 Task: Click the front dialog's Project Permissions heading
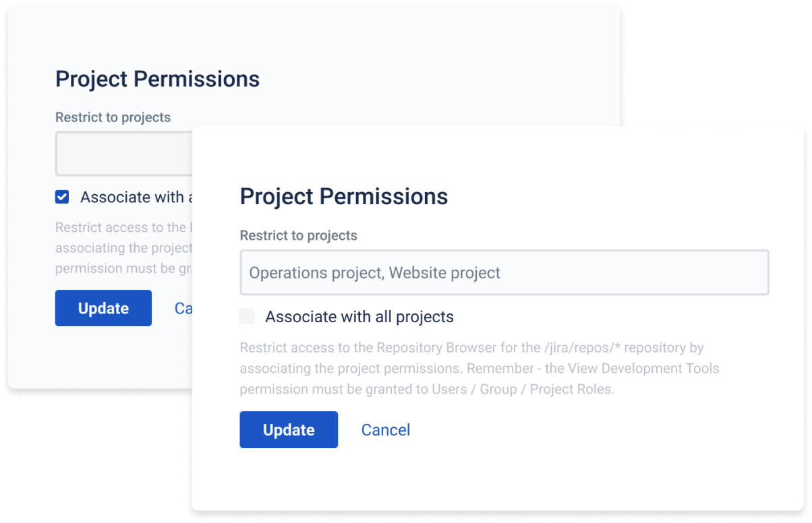343,197
